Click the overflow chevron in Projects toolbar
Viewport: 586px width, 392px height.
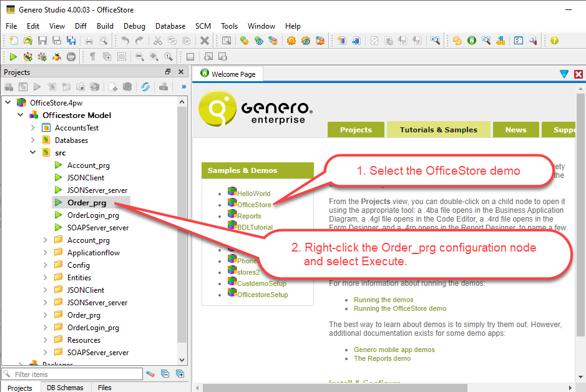coord(183,87)
